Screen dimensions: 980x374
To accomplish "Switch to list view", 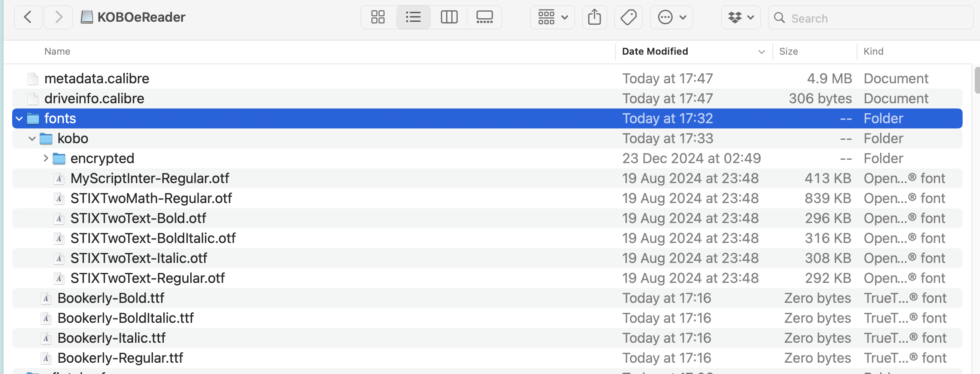I will point(413,17).
